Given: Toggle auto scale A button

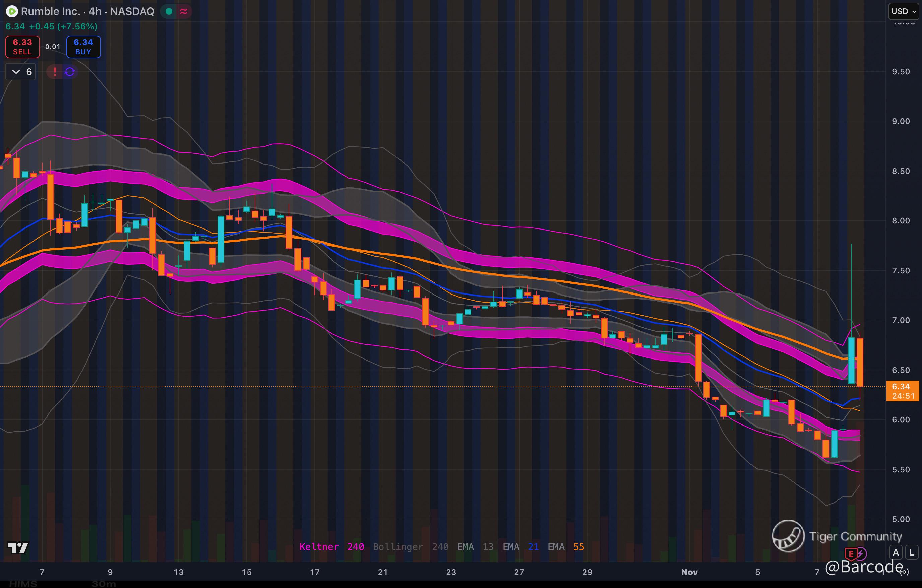Looking at the screenshot, I should point(896,552).
